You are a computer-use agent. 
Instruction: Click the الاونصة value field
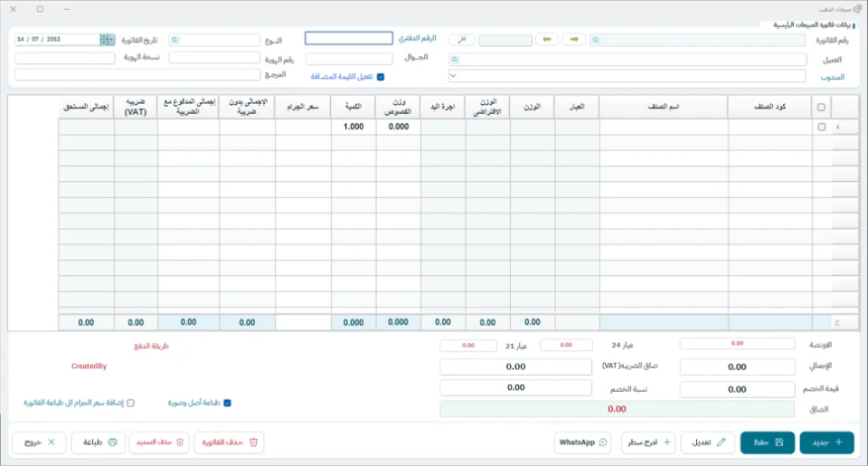pos(738,344)
